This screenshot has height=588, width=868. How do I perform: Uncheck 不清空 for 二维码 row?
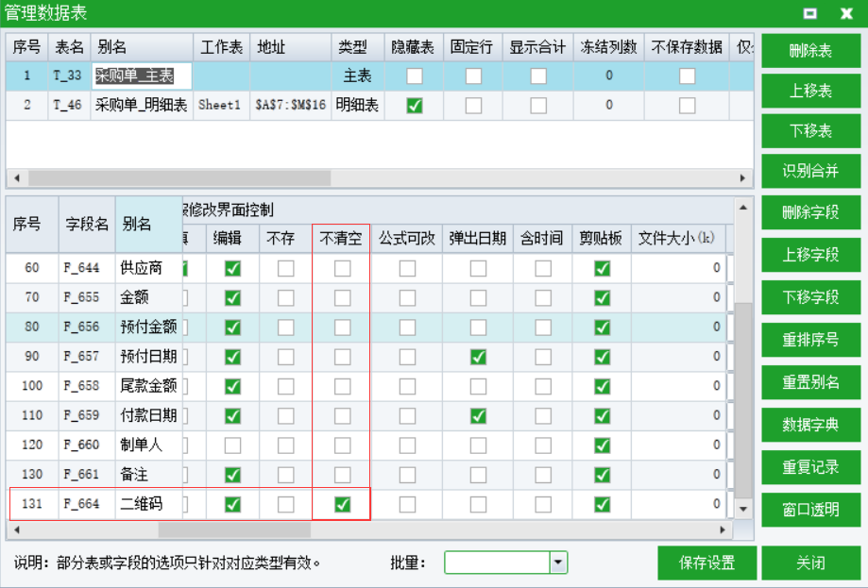342,505
